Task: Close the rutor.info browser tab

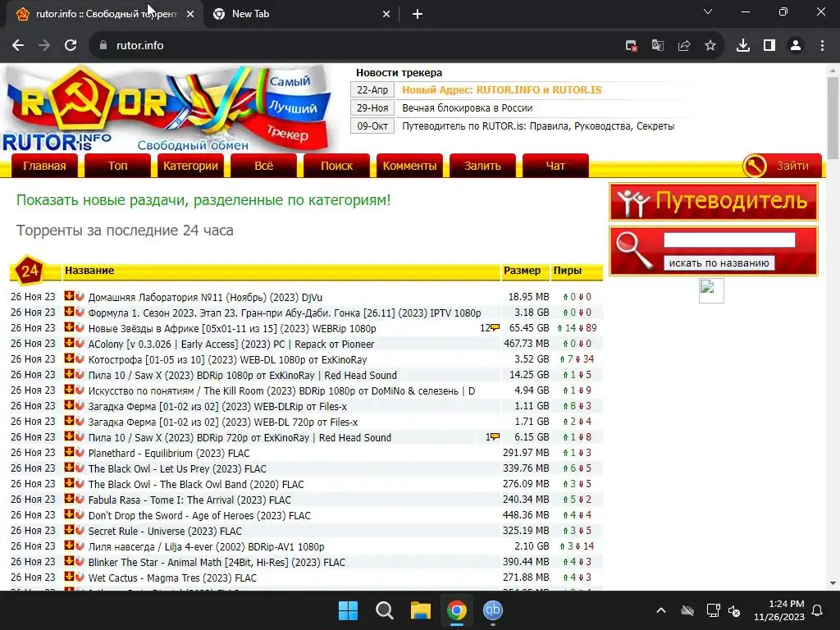Action: [x=190, y=14]
